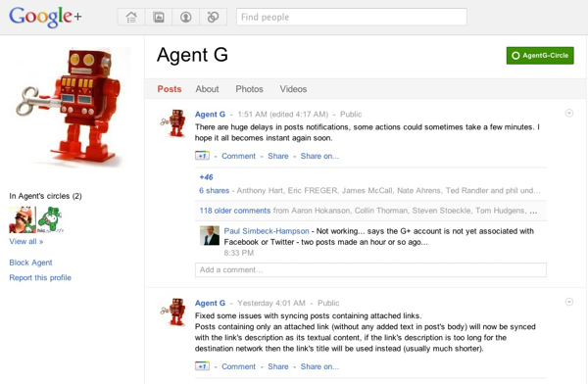The height and width of the screenshot is (384, 588).
Task: Open first circle member avatar with mustache
Action: 22,219
